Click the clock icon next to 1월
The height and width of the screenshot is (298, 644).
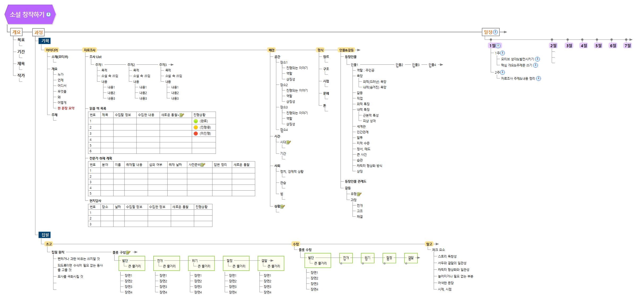(498, 46)
